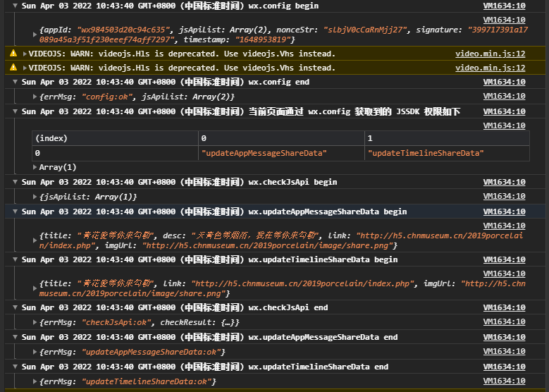
Task: Click the nonceStr value "slbjV0cCaRnMjj27"
Action: (365, 30)
